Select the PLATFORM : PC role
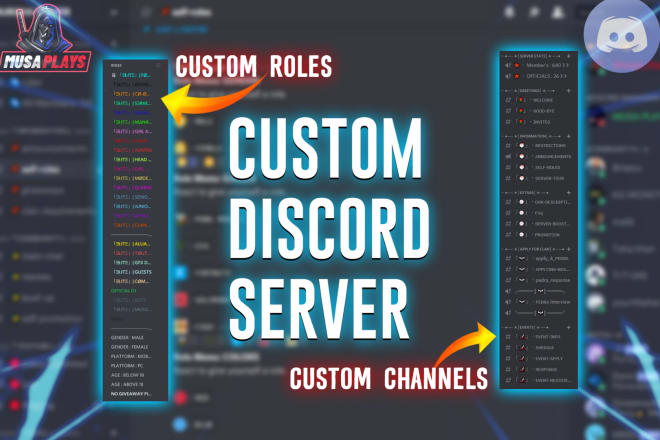Image resolution: width=660 pixels, height=440 pixels. click(127, 366)
